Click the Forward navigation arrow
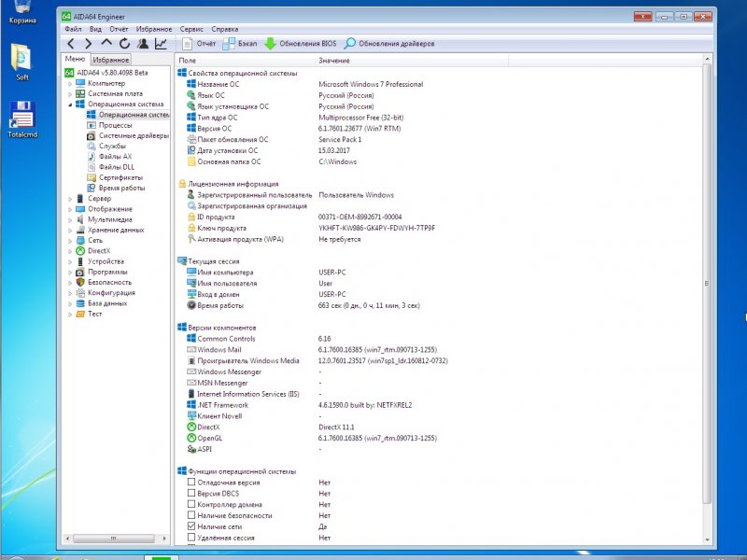The image size is (747, 560). coord(88,44)
